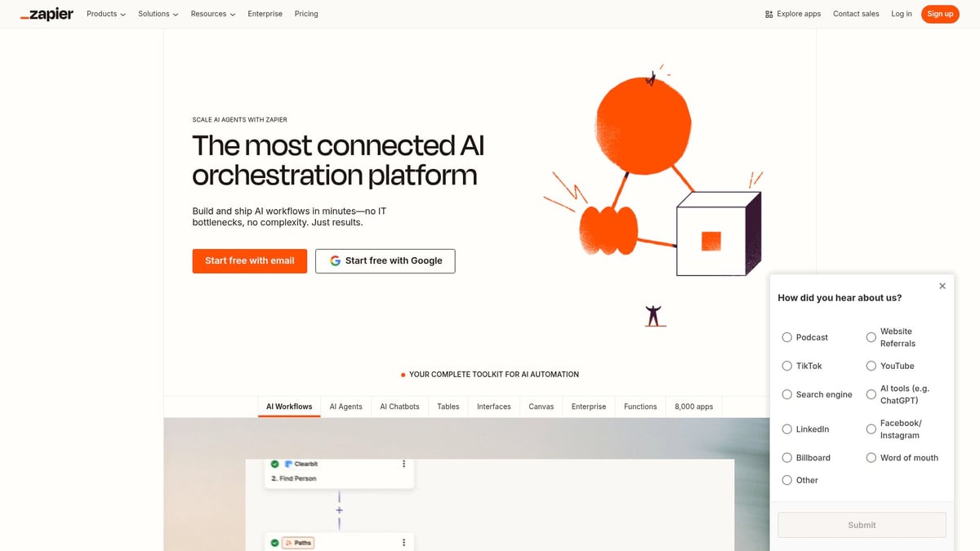Choose the YouTube radio option
980x551 pixels.
pos(871,366)
